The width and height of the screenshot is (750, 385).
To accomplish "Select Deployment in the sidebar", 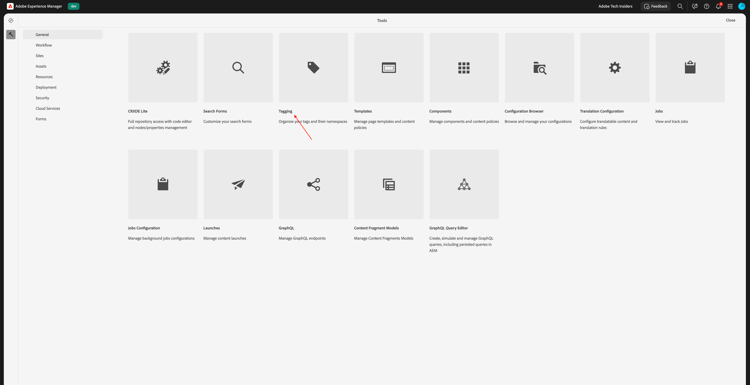I will (x=46, y=87).
